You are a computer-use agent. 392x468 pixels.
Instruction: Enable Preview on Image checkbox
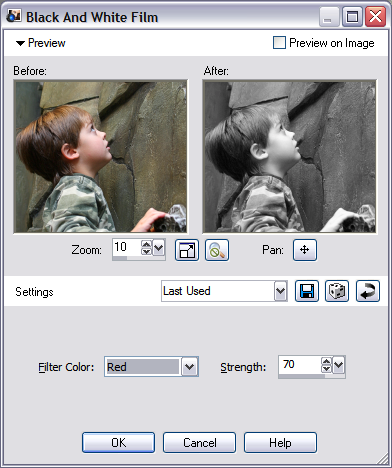(x=279, y=43)
